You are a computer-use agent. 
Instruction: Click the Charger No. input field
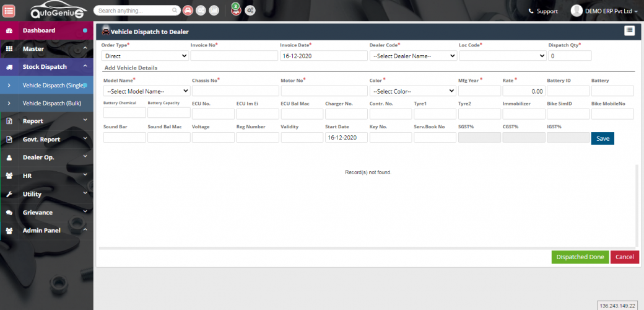[346, 114]
